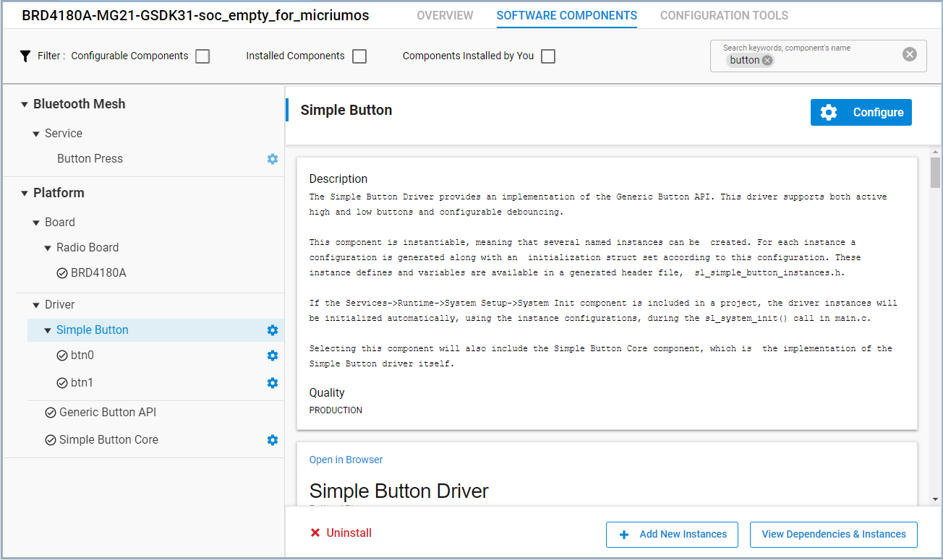The width and height of the screenshot is (943, 560).
Task: Clear the search field with the x icon
Action: tap(909, 53)
